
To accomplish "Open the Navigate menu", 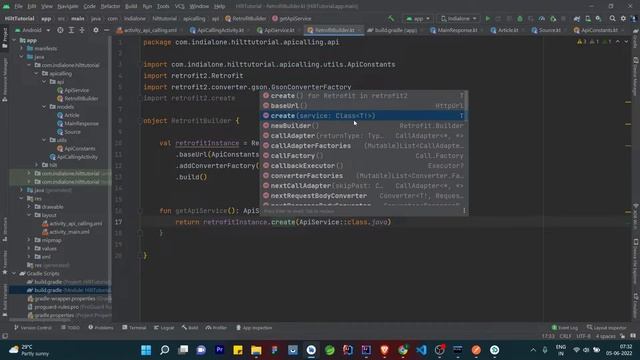I will pyautogui.click(x=67, y=7).
